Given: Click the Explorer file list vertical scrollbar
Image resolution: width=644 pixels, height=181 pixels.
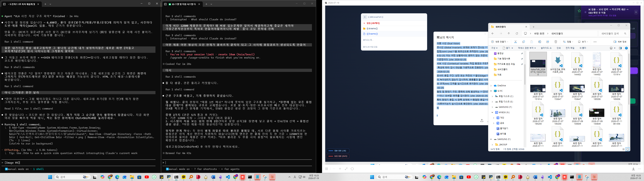Looking at the screenshot, I should click(629, 79).
